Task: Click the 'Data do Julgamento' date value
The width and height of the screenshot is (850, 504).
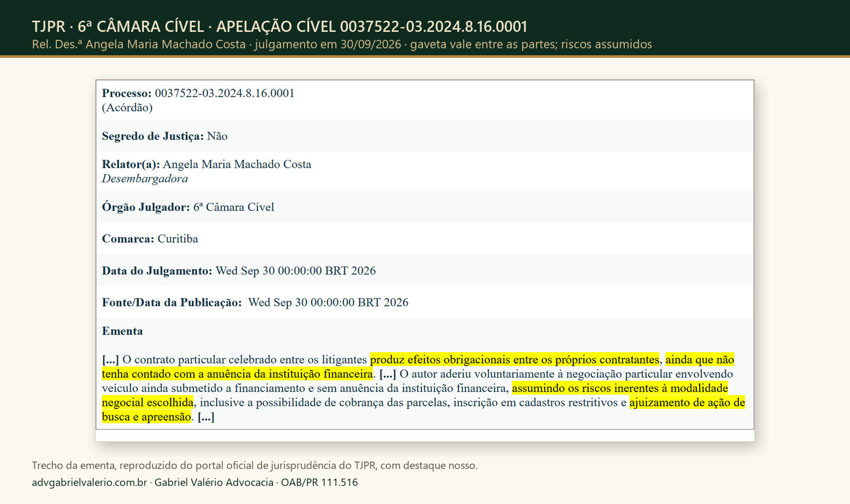Action: point(295,271)
